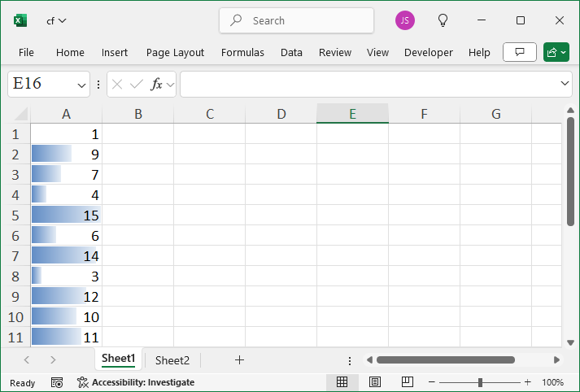580x392 pixels.
Task: Click the zoom slider handle
Action: pos(480,382)
